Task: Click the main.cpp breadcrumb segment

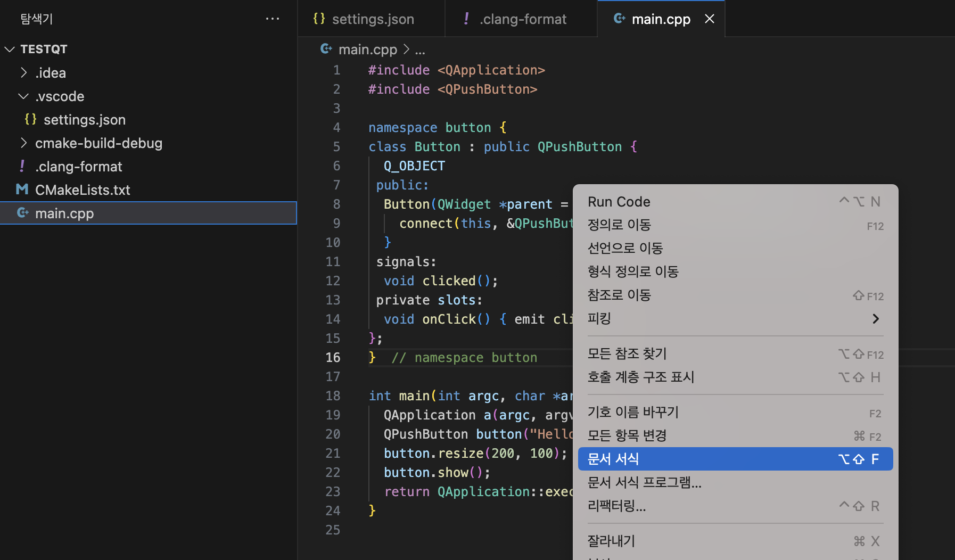Action: [x=368, y=50]
